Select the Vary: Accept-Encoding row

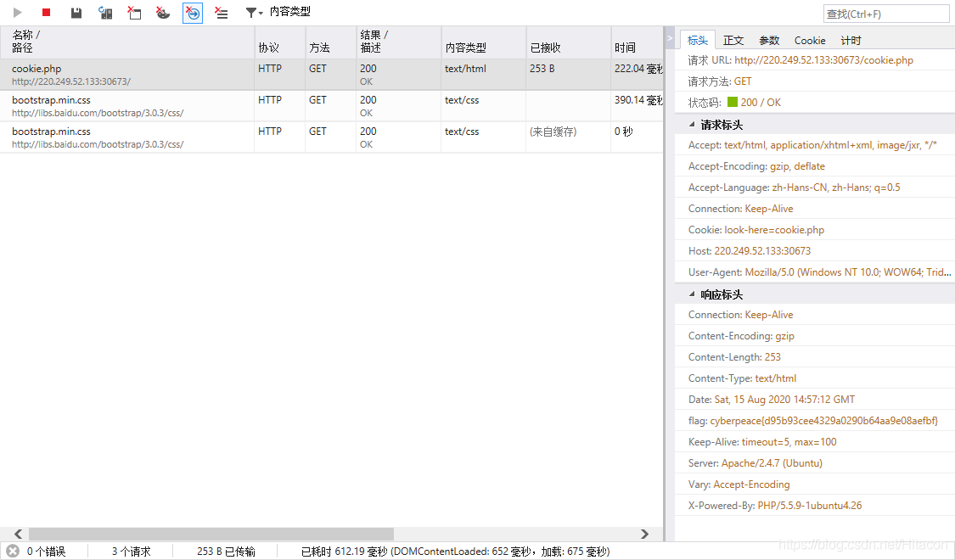[x=815, y=484]
